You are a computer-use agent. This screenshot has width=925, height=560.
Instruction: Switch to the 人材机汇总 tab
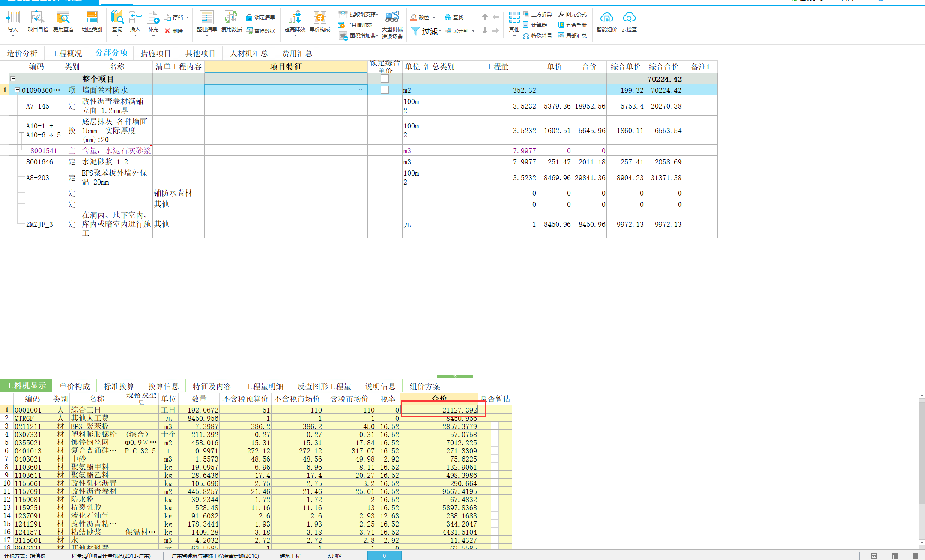249,53
